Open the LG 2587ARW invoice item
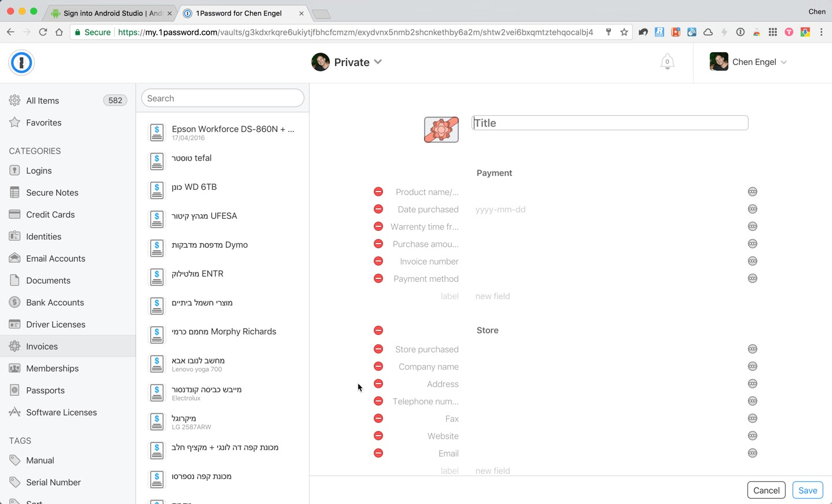 coord(223,422)
